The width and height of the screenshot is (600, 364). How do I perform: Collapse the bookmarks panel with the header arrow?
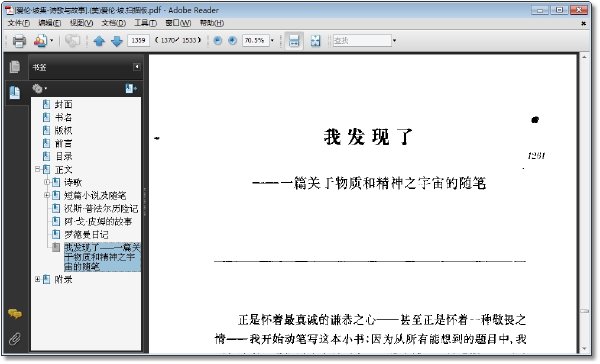pyautogui.click(x=137, y=67)
